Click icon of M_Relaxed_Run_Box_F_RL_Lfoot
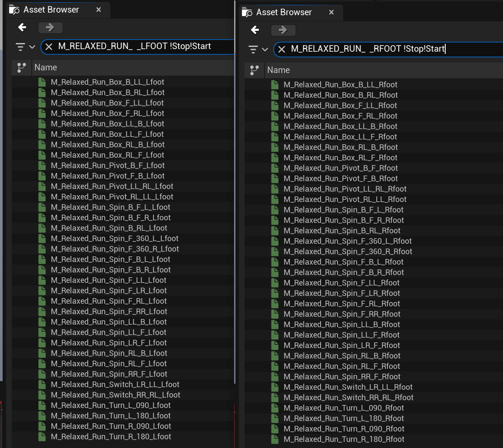The width and height of the screenshot is (503, 448). point(42,113)
